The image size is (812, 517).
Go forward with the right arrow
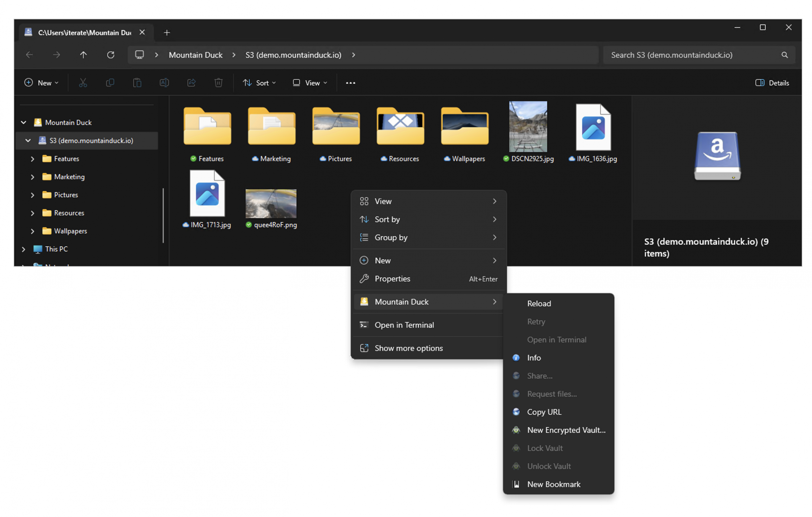57,55
